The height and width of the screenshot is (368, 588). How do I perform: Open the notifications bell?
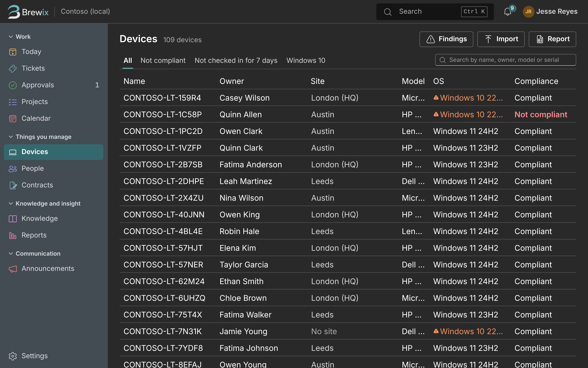[x=508, y=12]
